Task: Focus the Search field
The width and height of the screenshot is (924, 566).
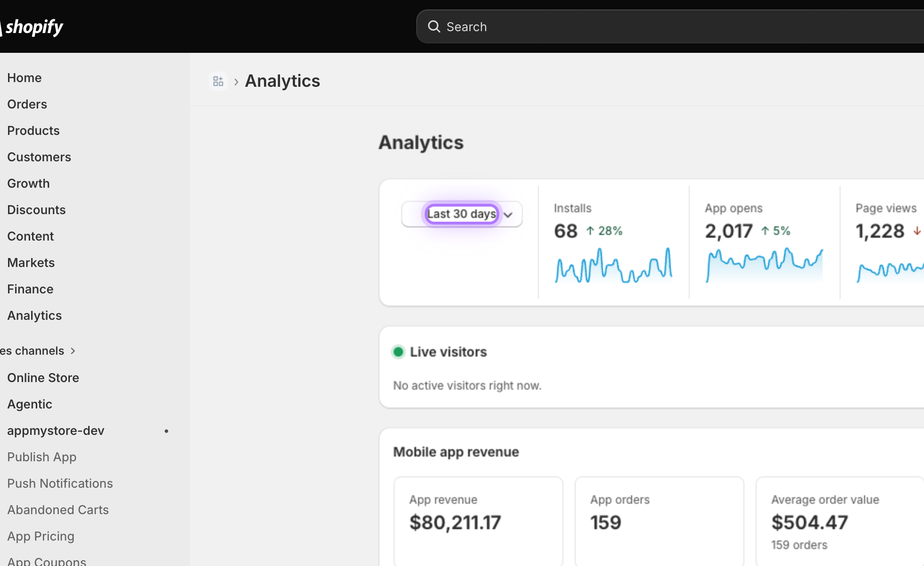Action: [x=670, y=26]
